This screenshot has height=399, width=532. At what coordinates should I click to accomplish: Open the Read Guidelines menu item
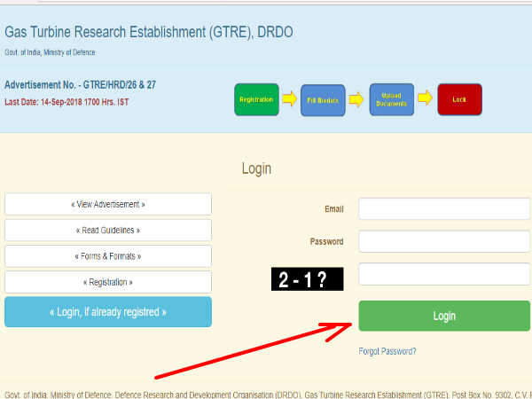pos(108,231)
